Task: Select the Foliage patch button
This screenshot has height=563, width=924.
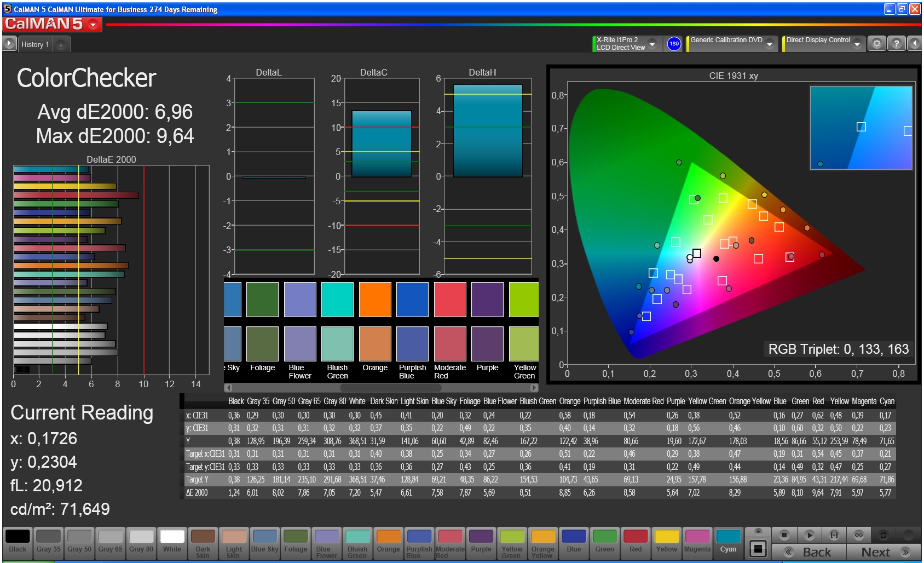Action: (296, 543)
